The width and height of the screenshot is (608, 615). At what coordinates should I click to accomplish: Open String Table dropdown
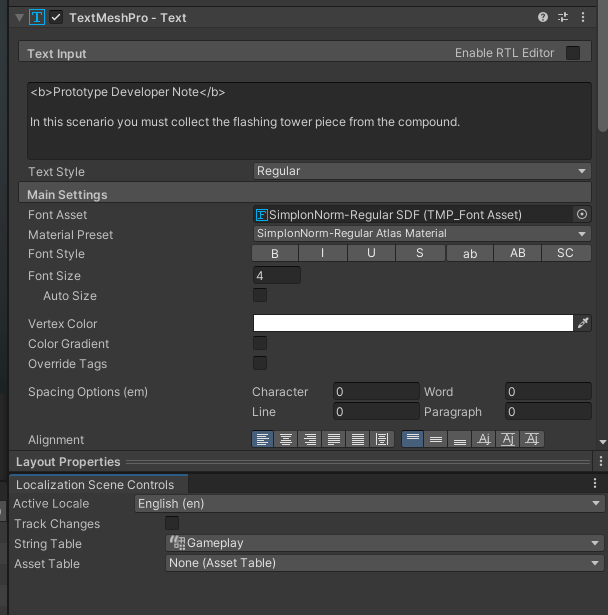384,543
